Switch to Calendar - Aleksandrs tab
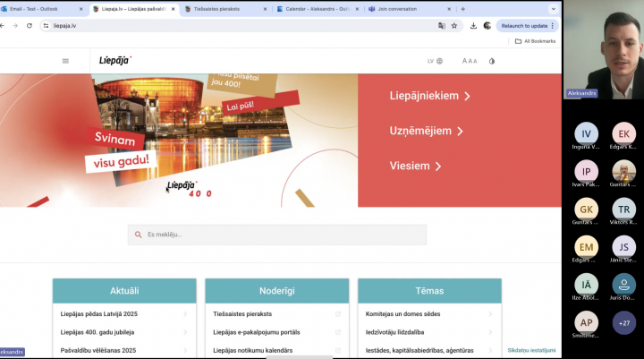 point(318,9)
